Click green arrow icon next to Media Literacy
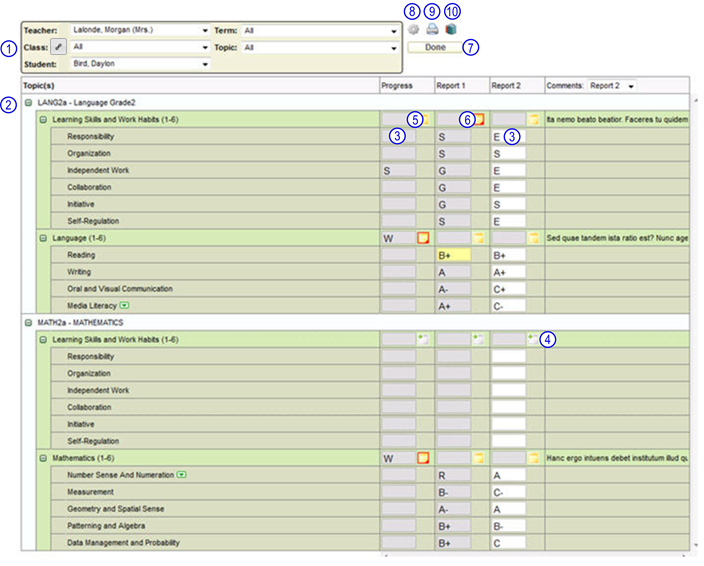The height and width of the screenshot is (566, 704). [x=125, y=305]
